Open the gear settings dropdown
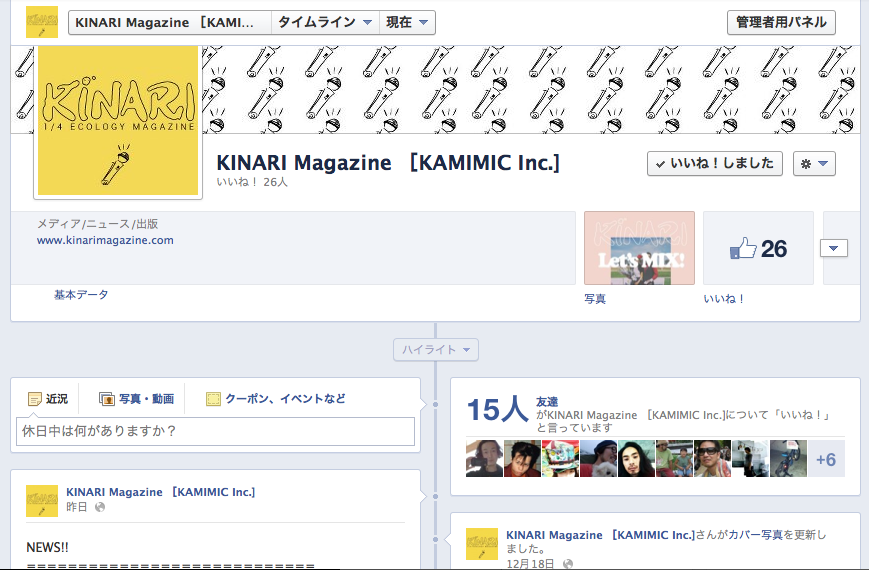The height and width of the screenshot is (570, 869). pos(814,164)
